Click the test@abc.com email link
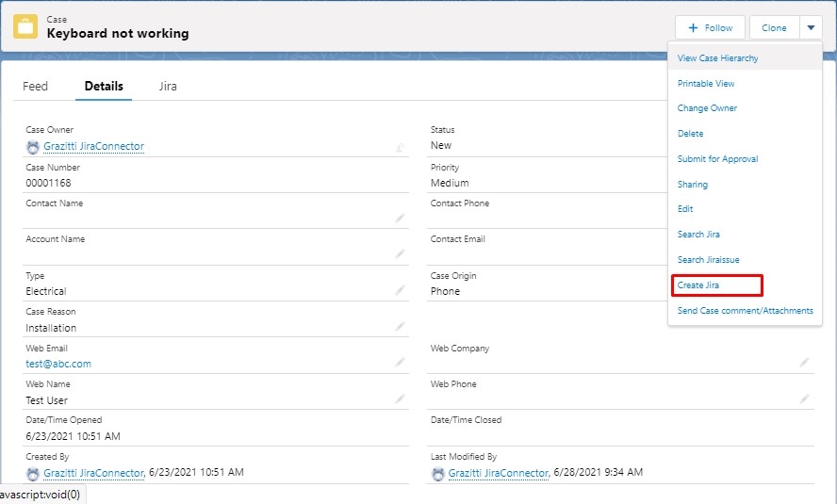 [x=58, y=364]
